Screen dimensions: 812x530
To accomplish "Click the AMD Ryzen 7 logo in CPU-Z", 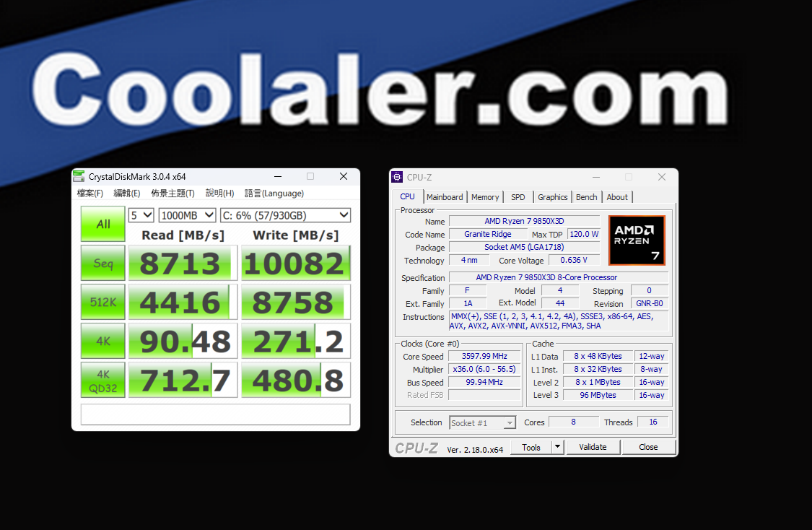I will pyautogui.click(x=637, y=240).
